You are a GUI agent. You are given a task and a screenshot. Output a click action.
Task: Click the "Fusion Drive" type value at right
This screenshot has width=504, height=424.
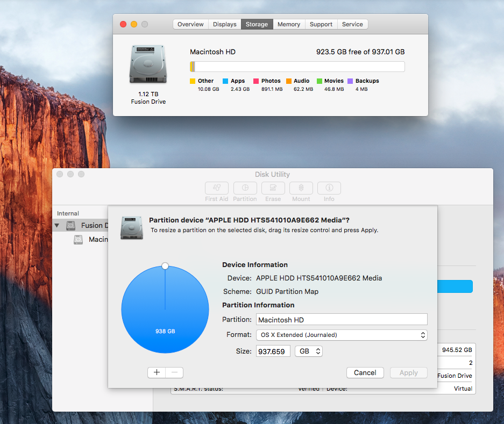(x=455, y=376)
